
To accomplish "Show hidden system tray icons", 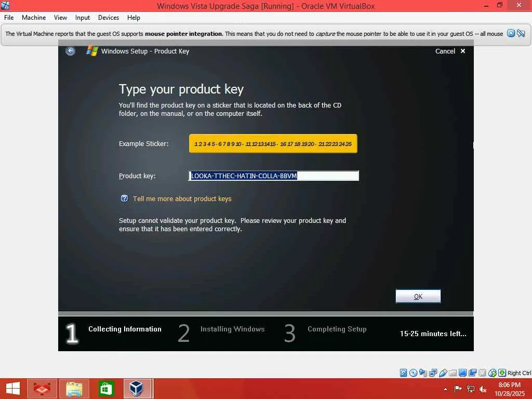I will click(445, 389).
